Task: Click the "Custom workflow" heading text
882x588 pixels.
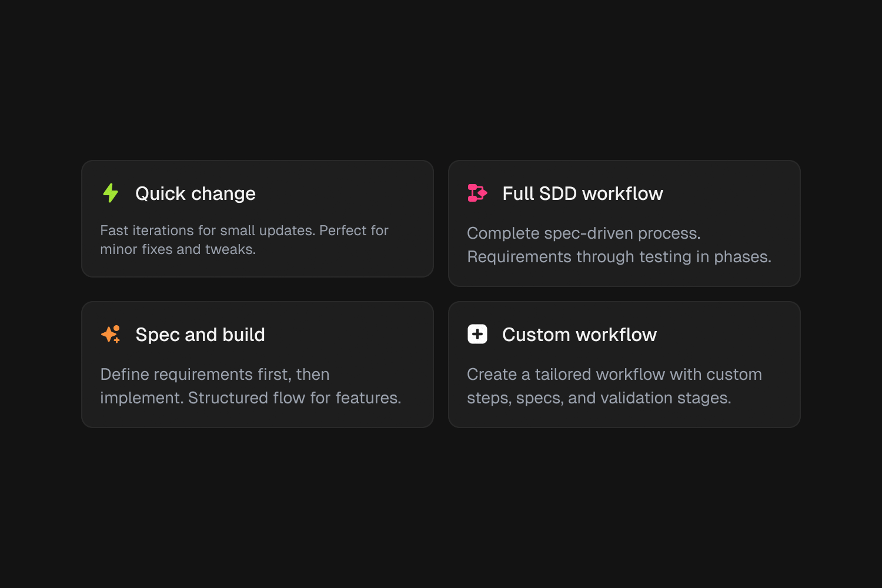Action: 579,334
